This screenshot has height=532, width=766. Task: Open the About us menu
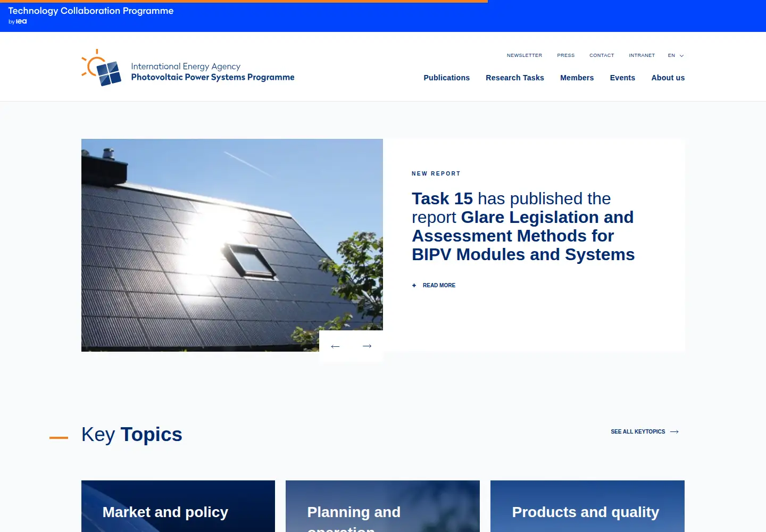668,78
